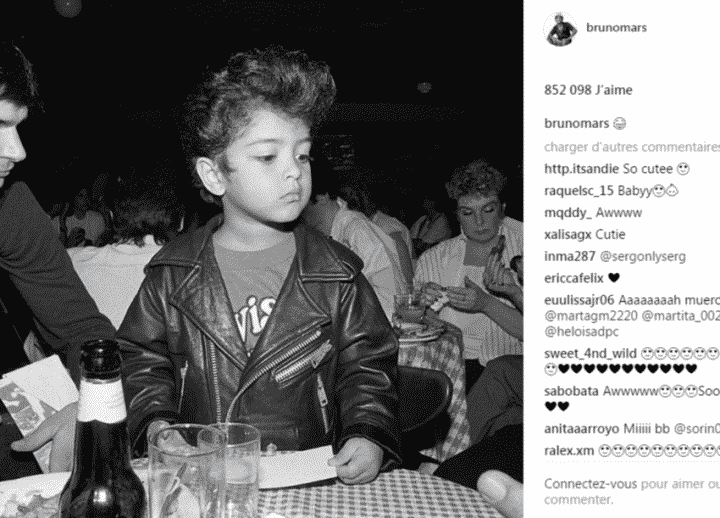
Task: Go to ralex.xm profile
Action: point(569,451)
